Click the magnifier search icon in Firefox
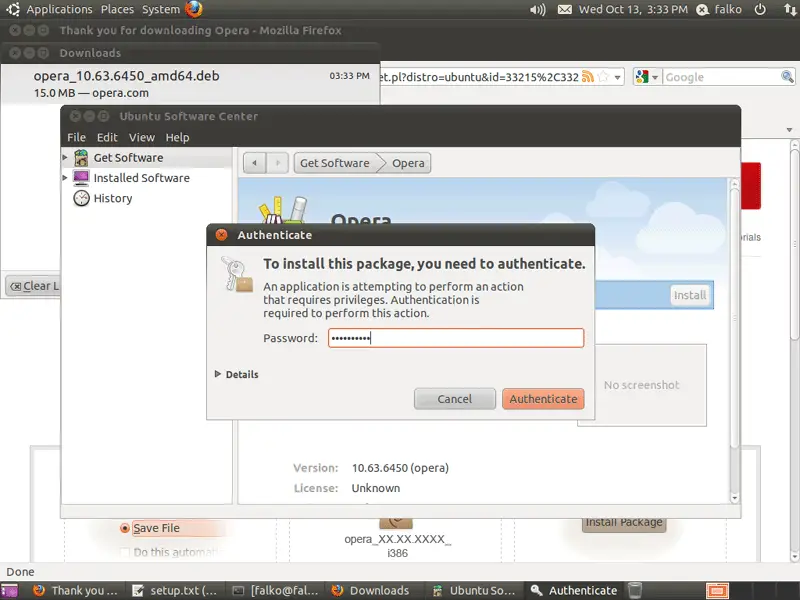Image resolution: width=800 pixels, height=600 pixels. (787, 77)
